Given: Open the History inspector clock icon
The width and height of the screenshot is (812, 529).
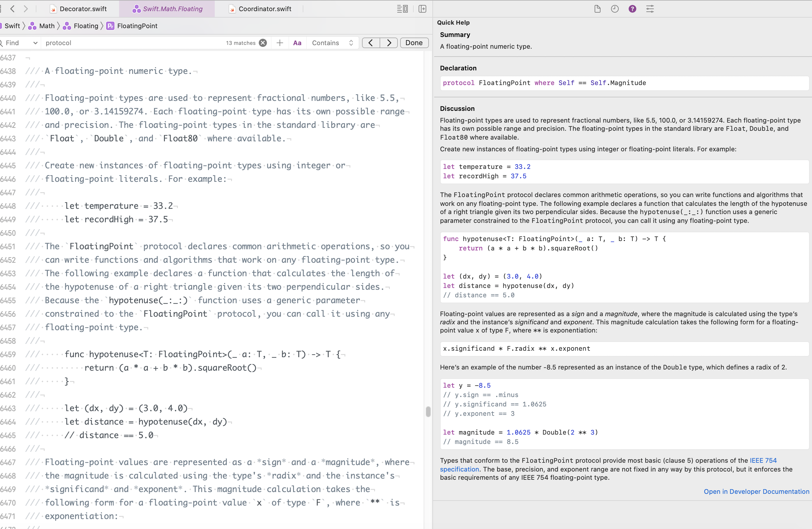Looking at the screenshot, I should pos(615,9).
